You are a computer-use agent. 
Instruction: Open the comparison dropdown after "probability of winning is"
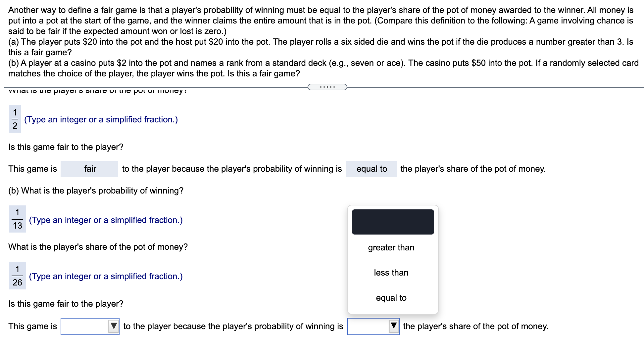[373, 326]
